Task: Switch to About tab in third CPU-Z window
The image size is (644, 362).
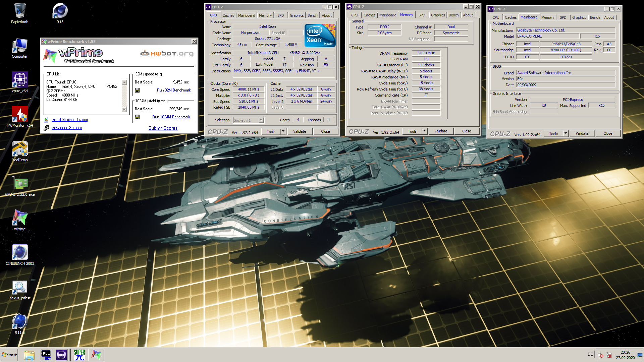Action: [609, 17]
